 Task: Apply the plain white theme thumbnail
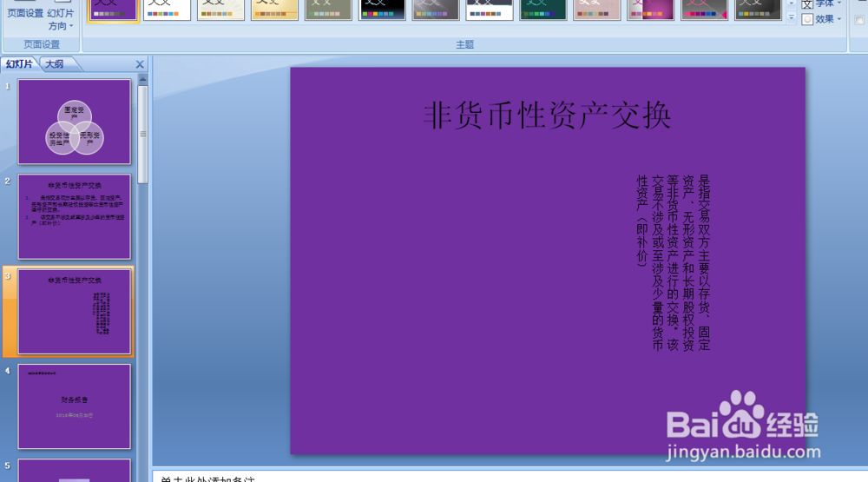(x=168, y=10)
